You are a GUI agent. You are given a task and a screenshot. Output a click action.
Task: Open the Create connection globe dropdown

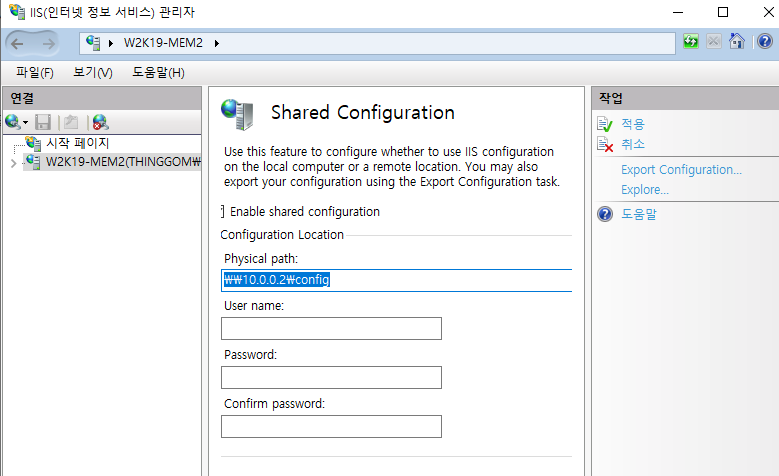[x=16, y=122]
